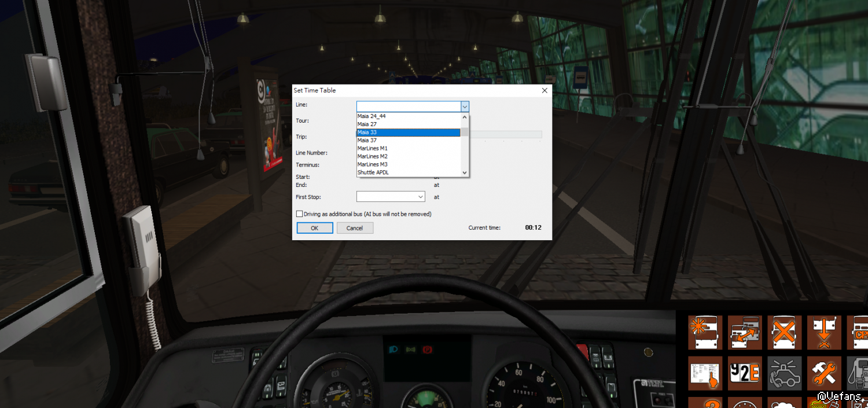Viewport: 868px width, 408px height.
Task: Pick MarLines M1 in the list
Action: [409, 149]
